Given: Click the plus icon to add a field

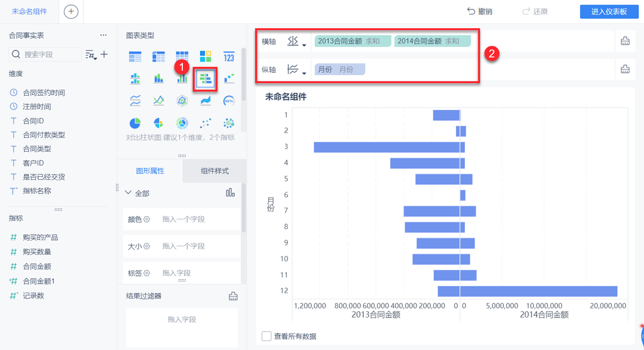Looking at the screenshot, I should click(x=104, y=54).
